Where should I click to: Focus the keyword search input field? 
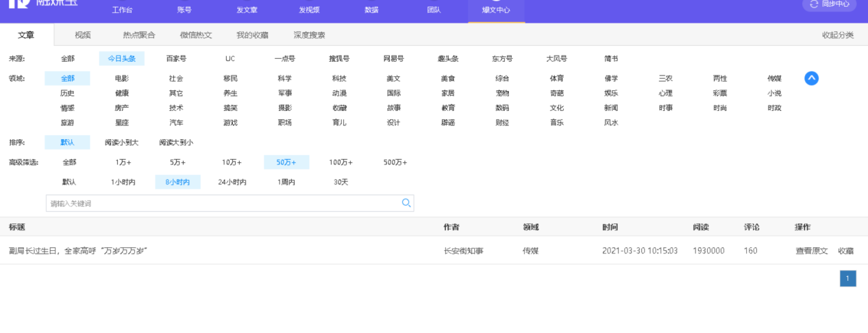[x=223, y=203]
